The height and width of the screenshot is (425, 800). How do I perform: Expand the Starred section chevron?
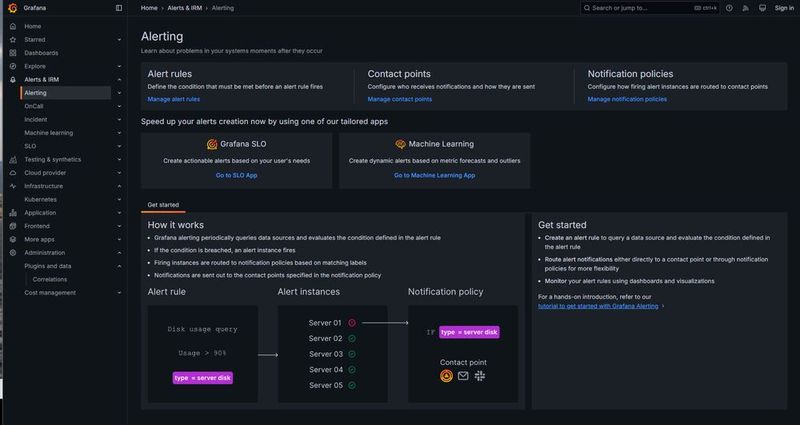(119, 39)
